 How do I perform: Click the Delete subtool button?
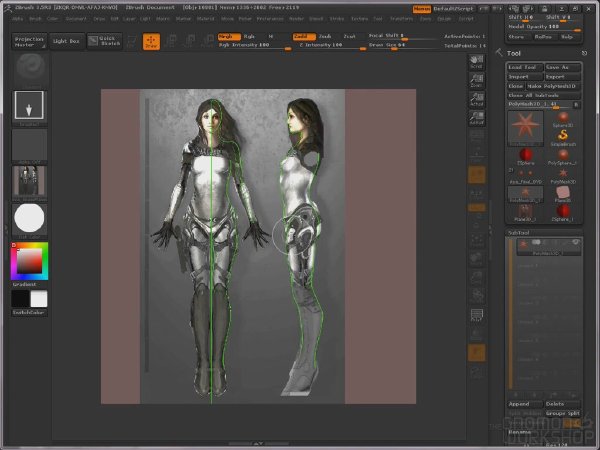click(562, 404)
